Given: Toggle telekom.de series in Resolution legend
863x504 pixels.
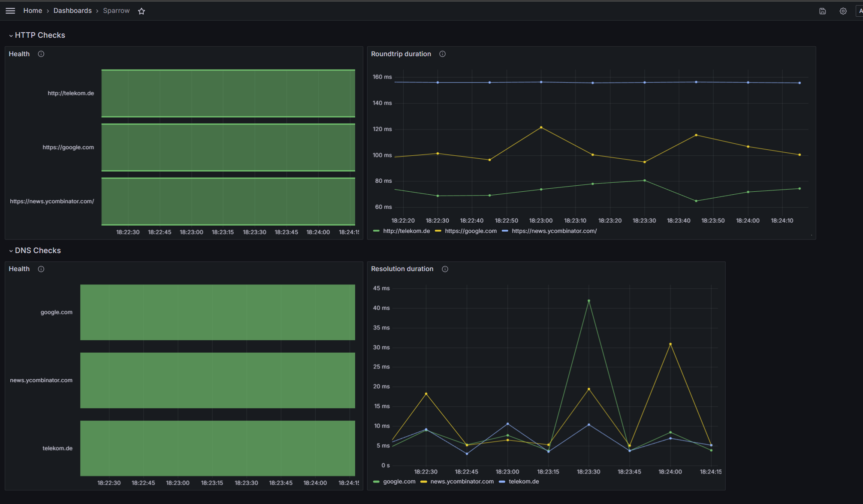Looking at the screenshot, I should coord(524,482).
